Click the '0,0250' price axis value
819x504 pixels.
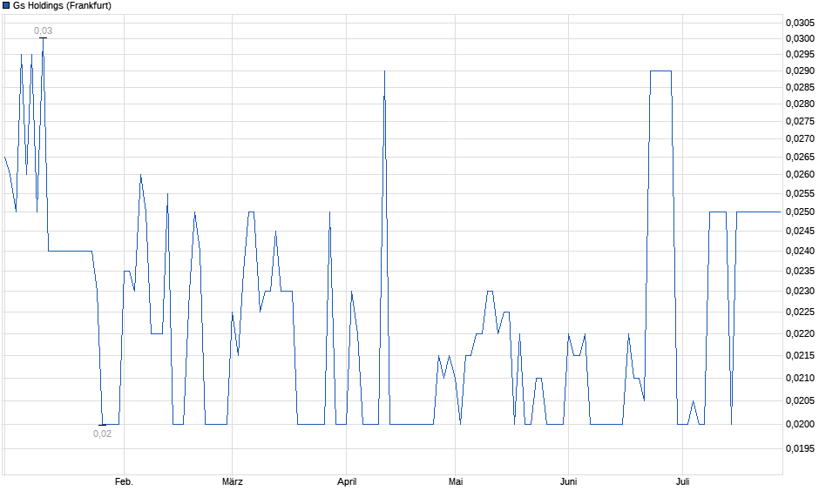coord(800,212)
